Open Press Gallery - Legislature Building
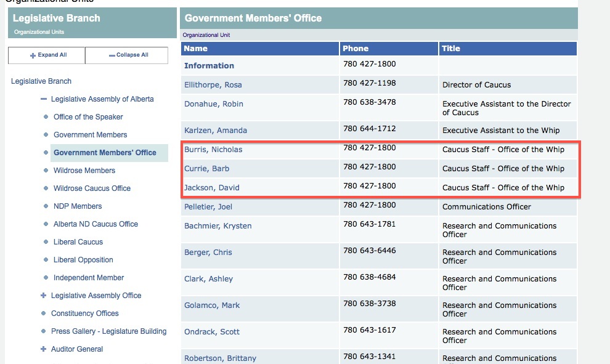 click(x=108, y=331)
